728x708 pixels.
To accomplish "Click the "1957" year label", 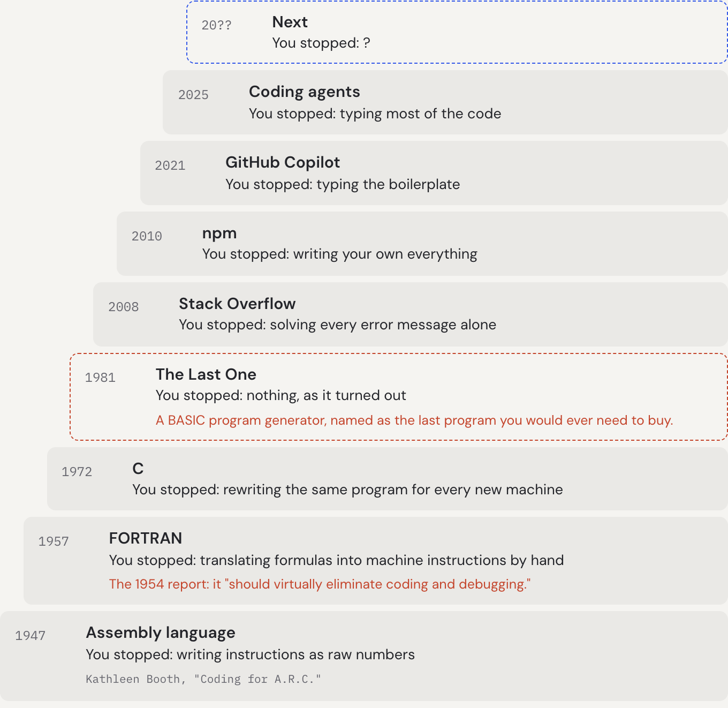I will [54, 541].
